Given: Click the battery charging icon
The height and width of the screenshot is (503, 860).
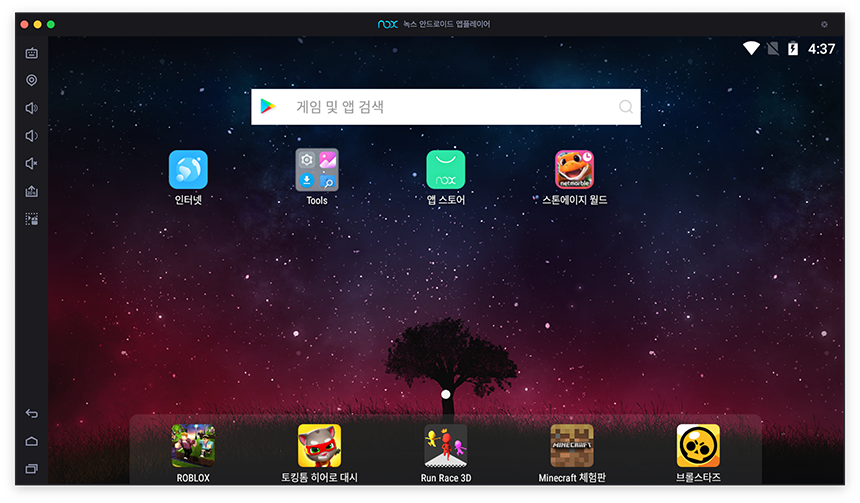Looking at the screenshot, I should pyautogui.click(x=793, y=49).
